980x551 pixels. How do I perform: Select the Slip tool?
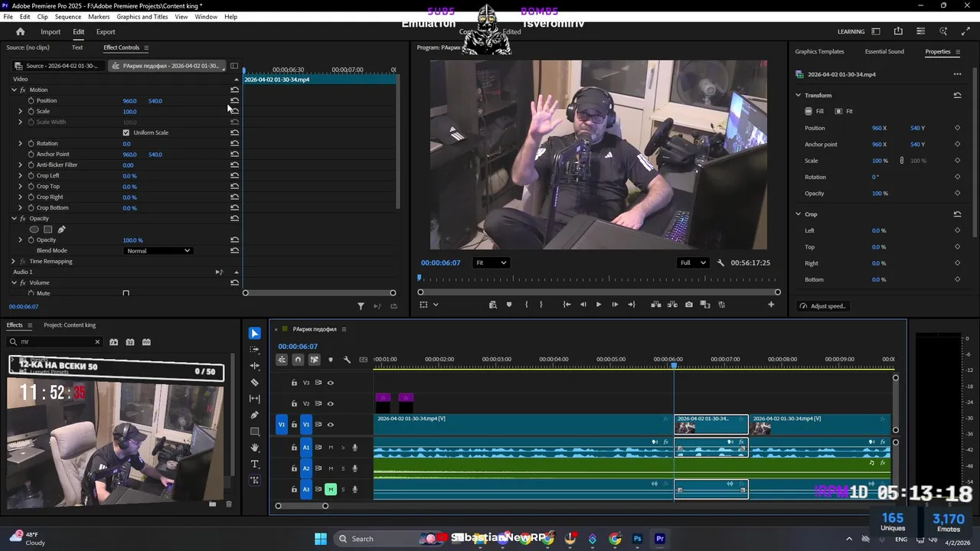(x=255, y=399)
